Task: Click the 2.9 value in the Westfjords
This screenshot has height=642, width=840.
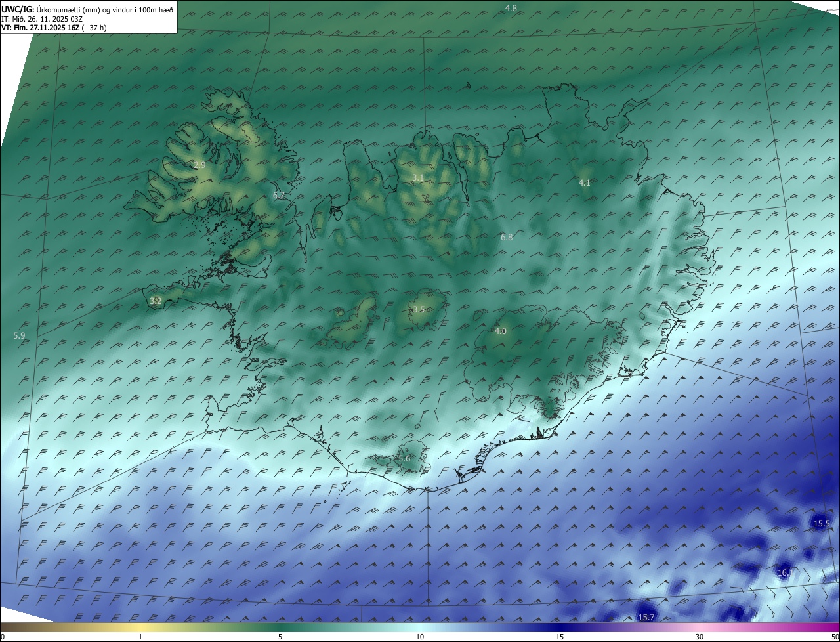Action: coord(199,165)
